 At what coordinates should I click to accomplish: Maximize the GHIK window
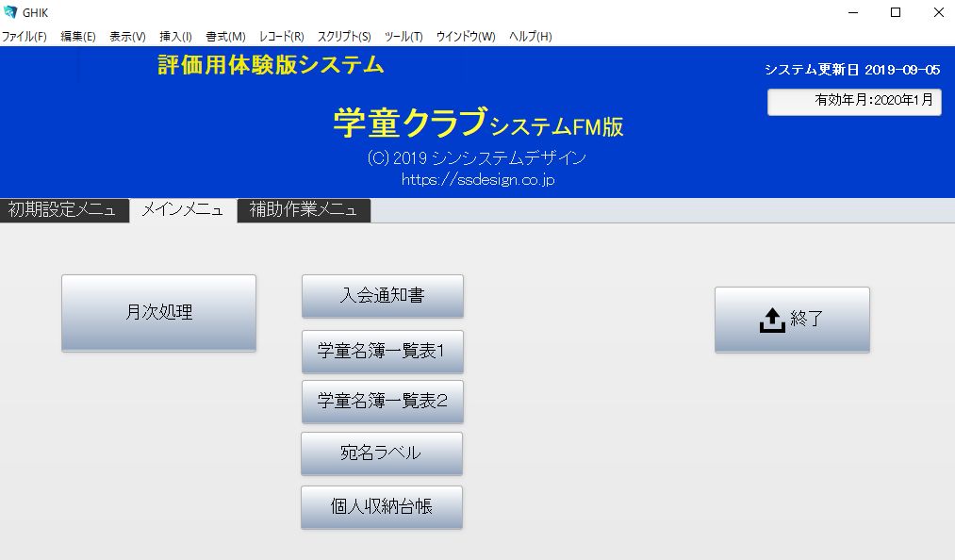(896, 12)
